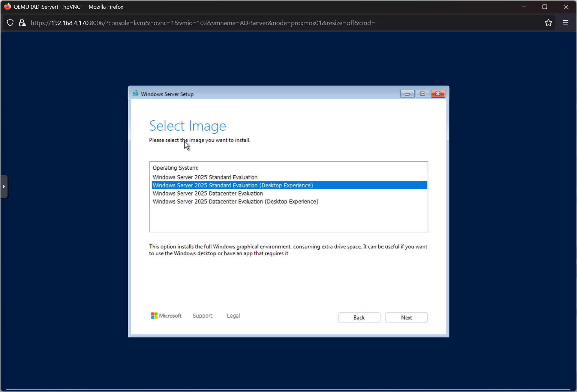
Task: Open the Legal link
Action: pos(233,316)
